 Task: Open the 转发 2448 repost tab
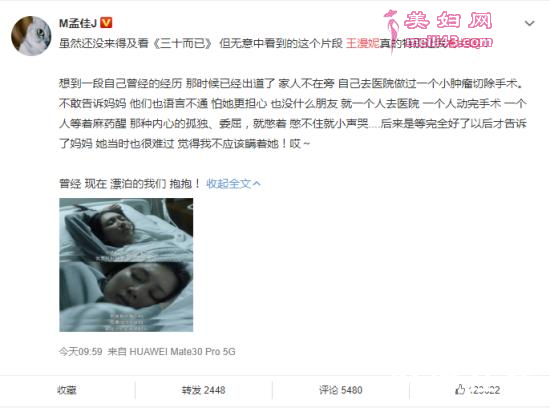pos(203,390)
